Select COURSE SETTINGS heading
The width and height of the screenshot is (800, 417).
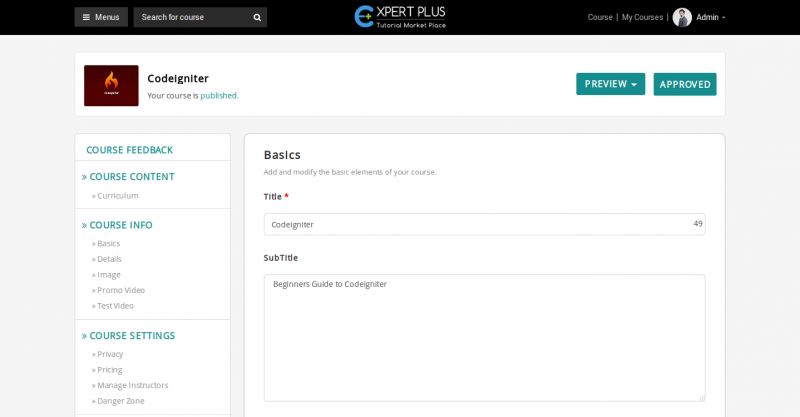point(132,336)
